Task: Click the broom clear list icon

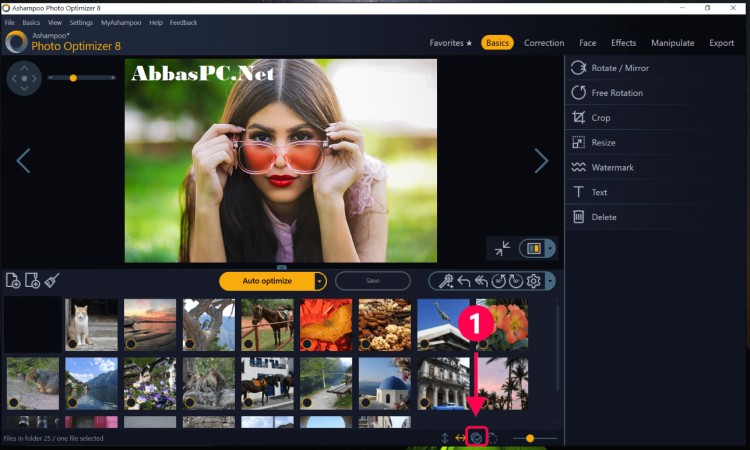Action: pos(52,281)
